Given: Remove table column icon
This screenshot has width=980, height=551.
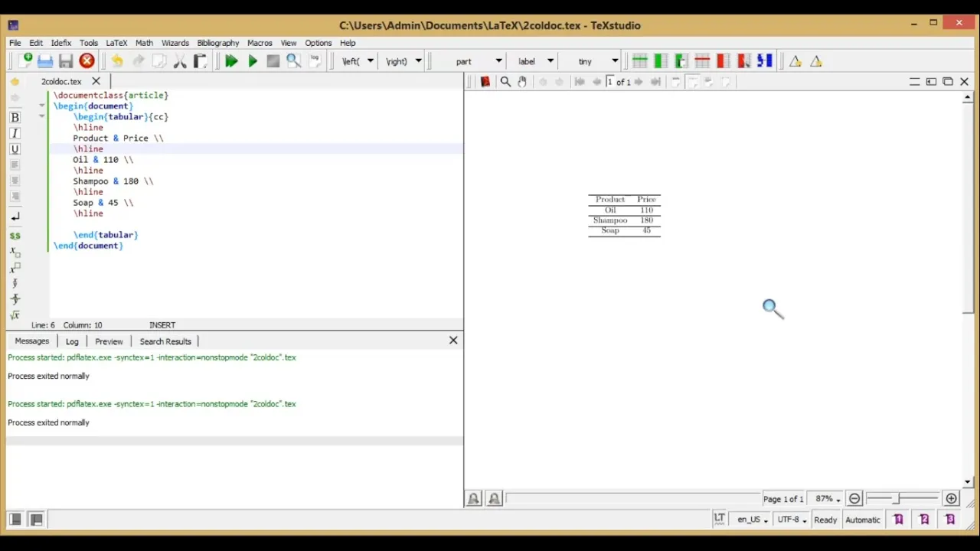Looking at the screenshot, I should tap(723, 61).
